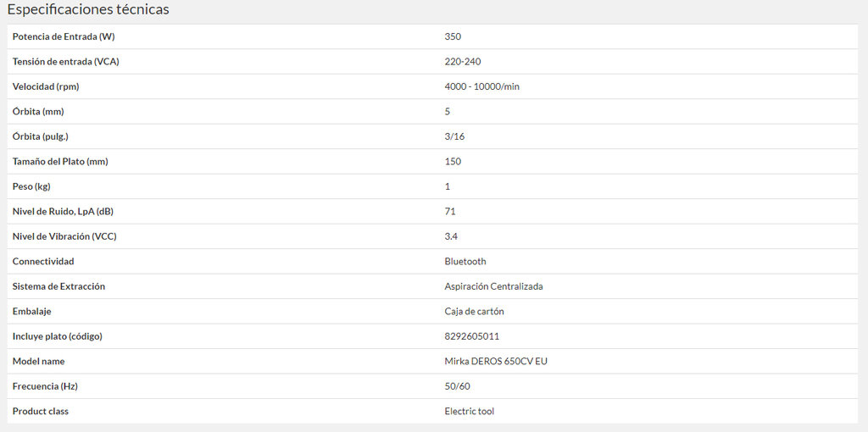Select the 'Frecuencia (Hz)' row label
The image size is (868, 432).
point(46,386)
